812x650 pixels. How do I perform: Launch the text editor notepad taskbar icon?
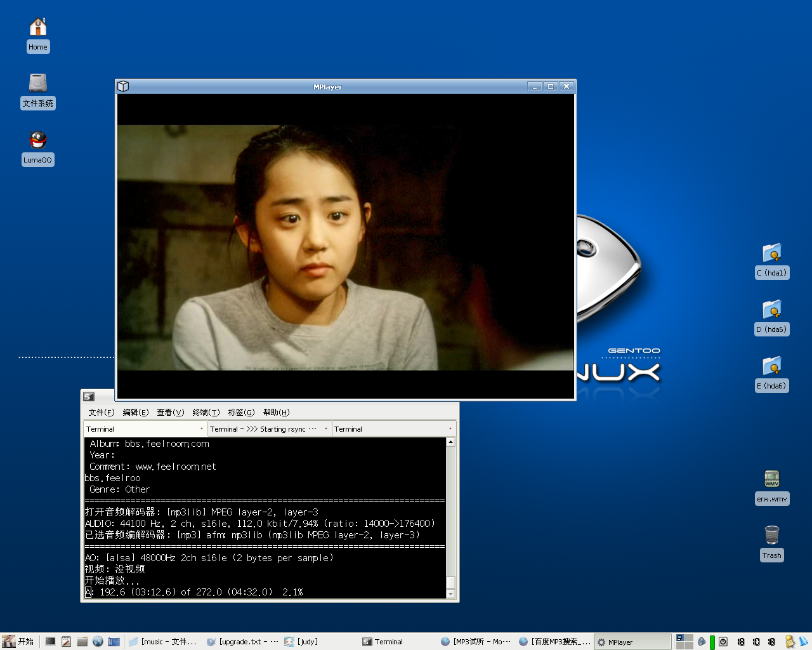pyautogui.click(x=66, y=642)
